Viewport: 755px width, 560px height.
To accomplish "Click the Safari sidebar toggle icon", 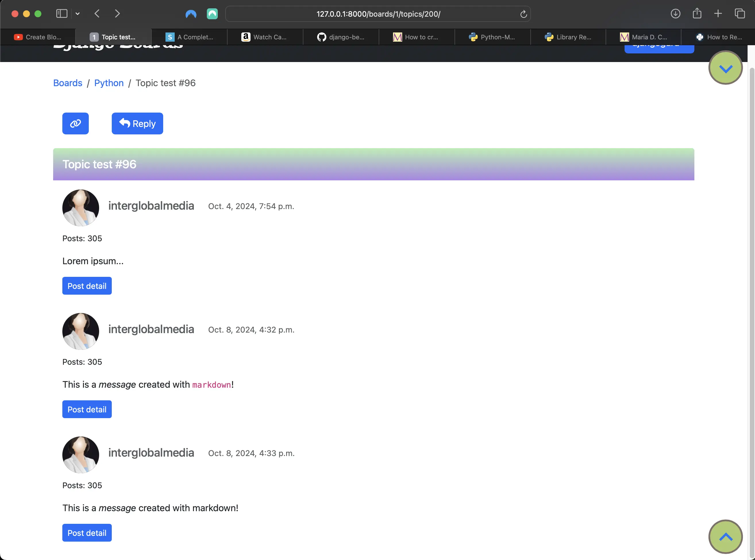I will tap(62, 13).
